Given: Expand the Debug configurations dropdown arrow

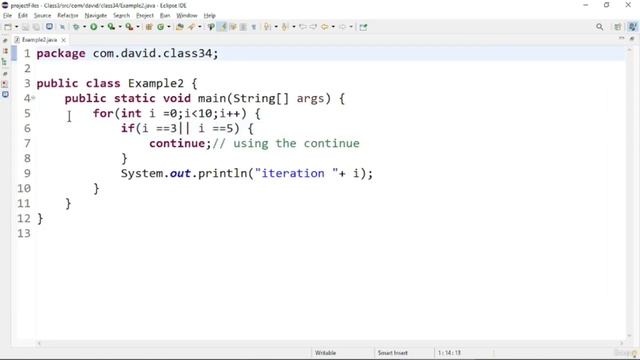Looking at the screenshot, I should tap(84, 27).
